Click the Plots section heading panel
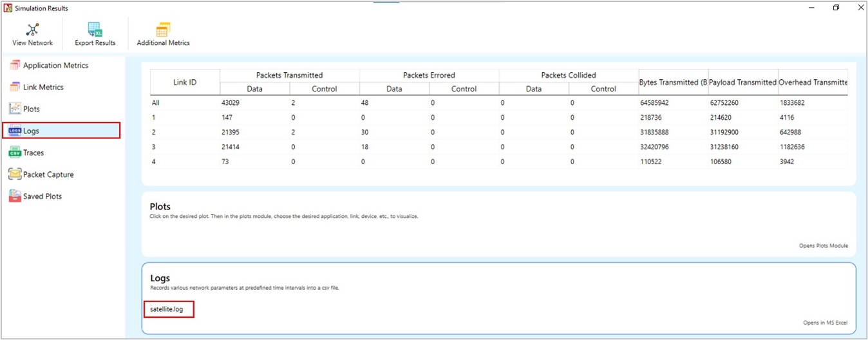 [x=160, y=207]
